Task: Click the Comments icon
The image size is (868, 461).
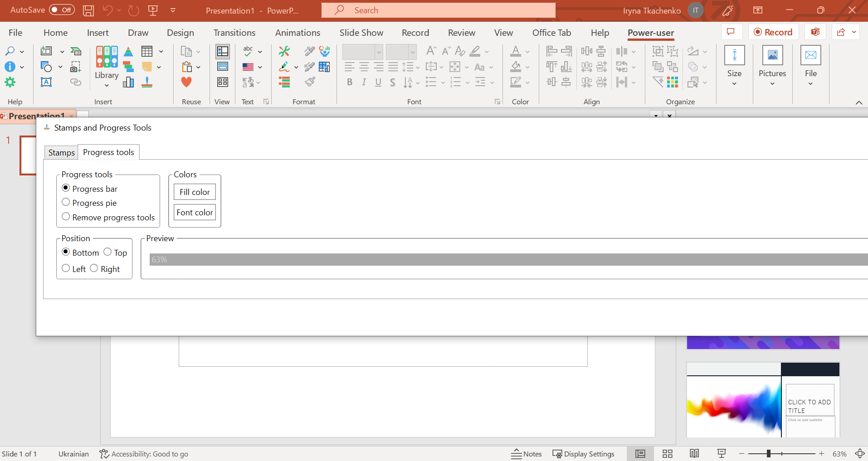Action: 731,32
